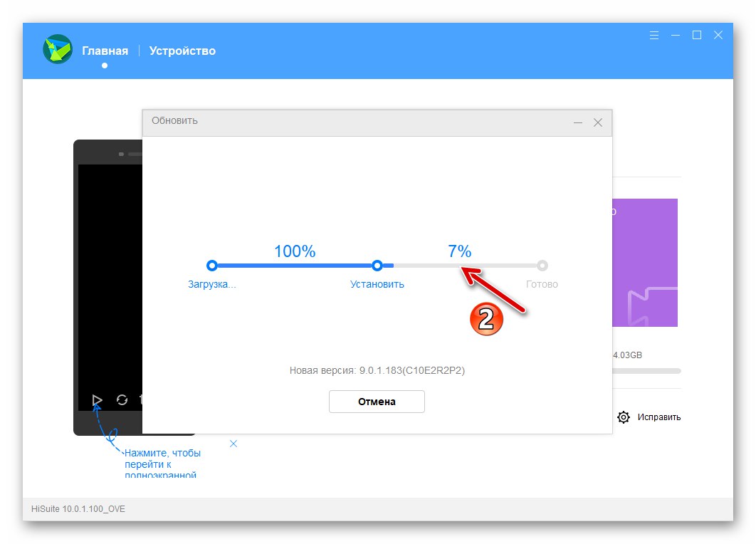Click the Новая версия 9.0.1.183 text
Image resolution: width=756 pixels, height=544 pixels.
tap(377, 370)
